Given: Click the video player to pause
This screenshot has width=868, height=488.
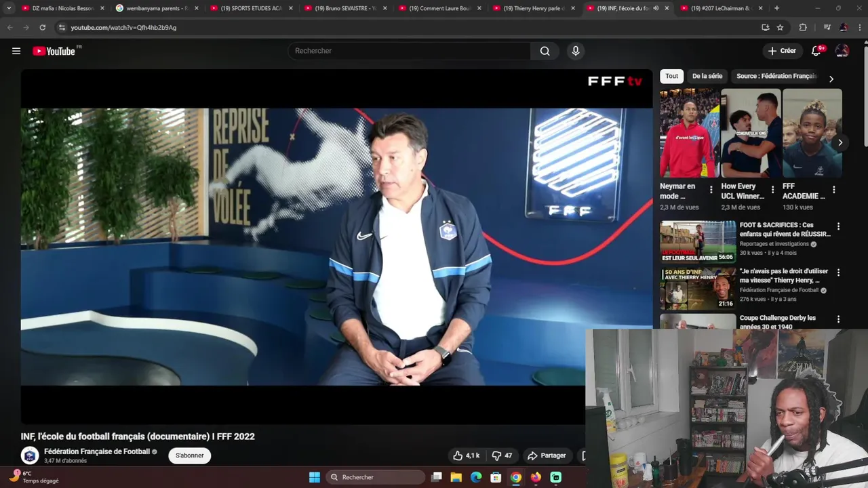Looking at the screenshot, I should coord(336,246).
